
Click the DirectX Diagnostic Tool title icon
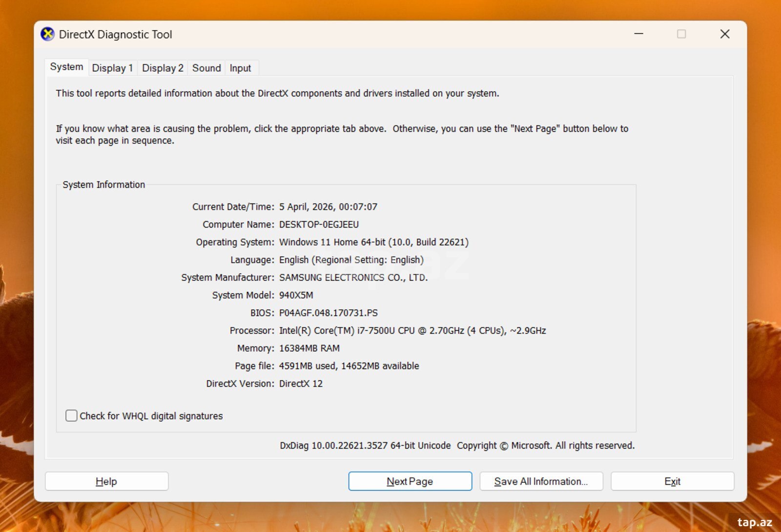coord(47,34)
